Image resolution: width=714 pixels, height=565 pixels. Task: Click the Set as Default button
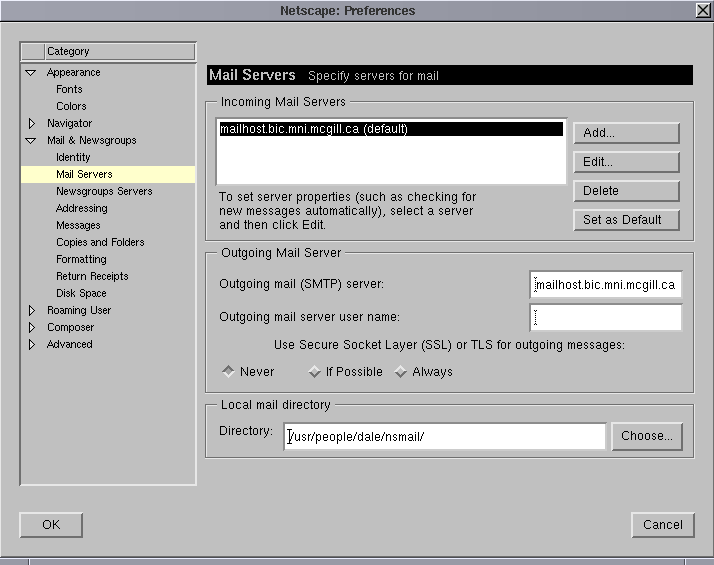[626, 220]
